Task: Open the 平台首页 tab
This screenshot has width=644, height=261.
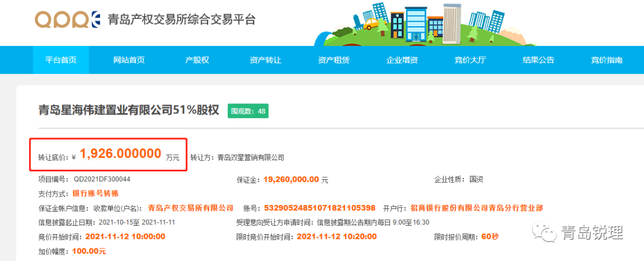Action: pos(61,60)
